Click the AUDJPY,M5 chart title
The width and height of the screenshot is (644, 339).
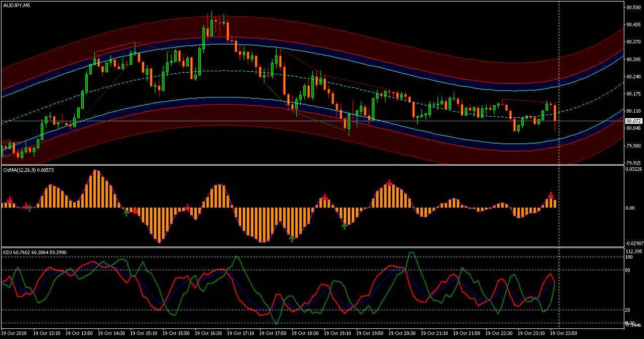click(x=16, y=5)
